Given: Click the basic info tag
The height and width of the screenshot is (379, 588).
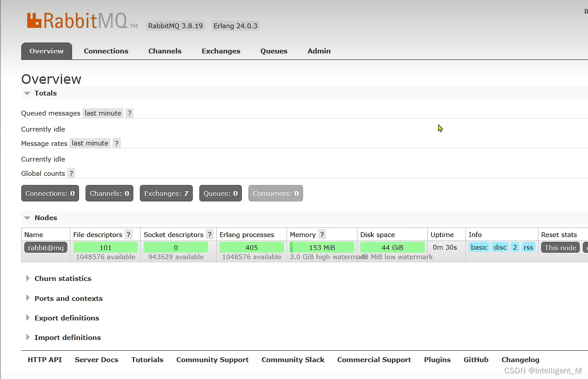Looking at the screenshot, I should tap(479, 247).
